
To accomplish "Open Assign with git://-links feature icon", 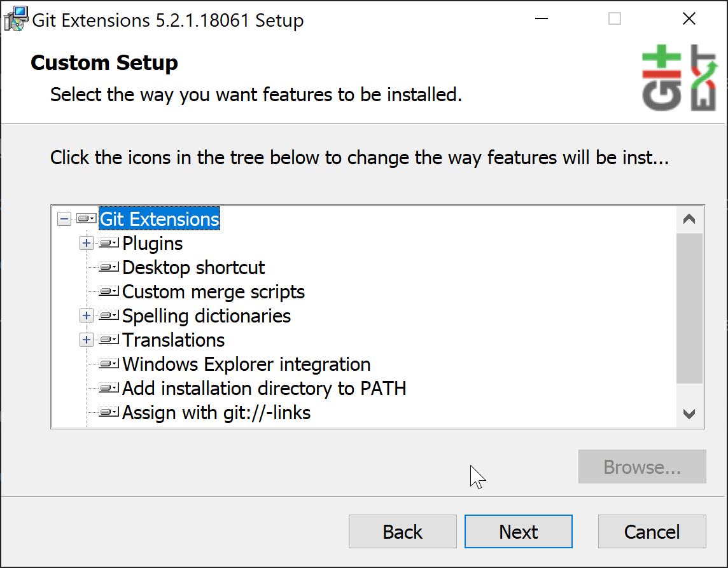I will tap(109, 413).
